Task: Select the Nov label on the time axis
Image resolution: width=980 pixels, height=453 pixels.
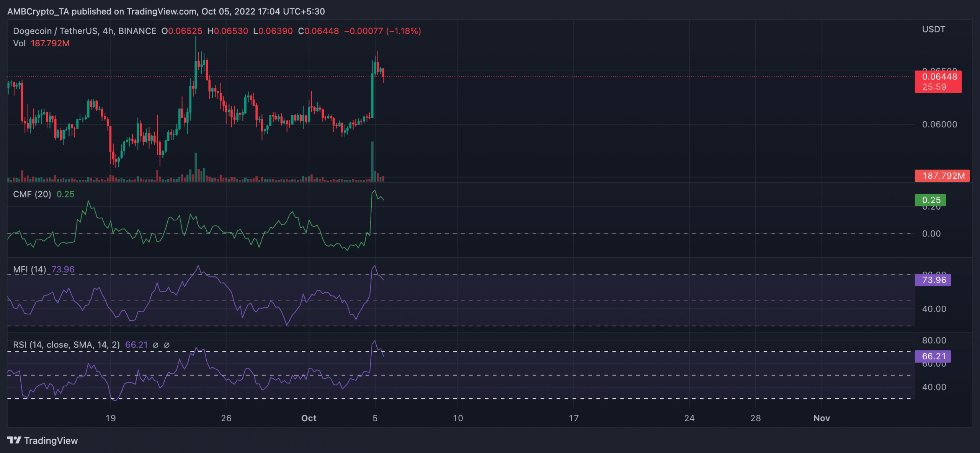Action: (822, 418)
